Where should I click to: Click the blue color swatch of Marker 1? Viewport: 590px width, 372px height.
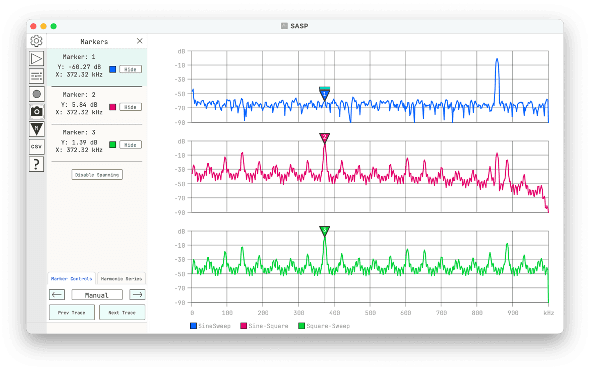coord(113,69)
